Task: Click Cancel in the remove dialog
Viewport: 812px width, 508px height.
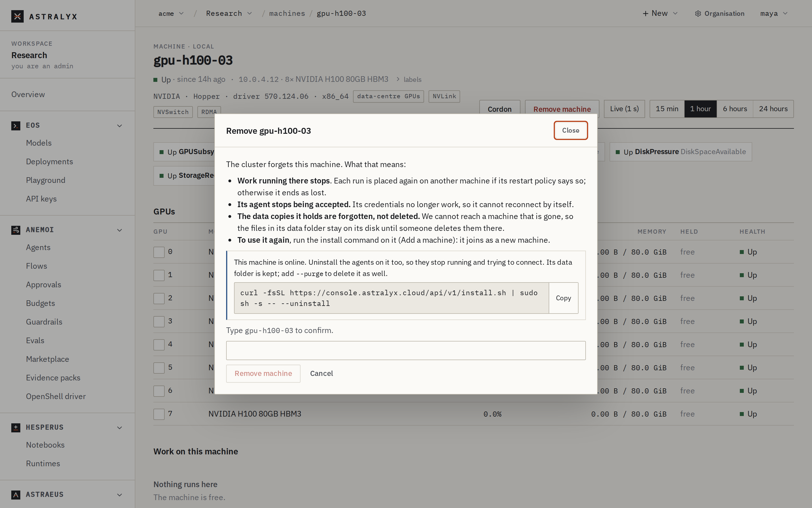Action: (x=321, y=374)
